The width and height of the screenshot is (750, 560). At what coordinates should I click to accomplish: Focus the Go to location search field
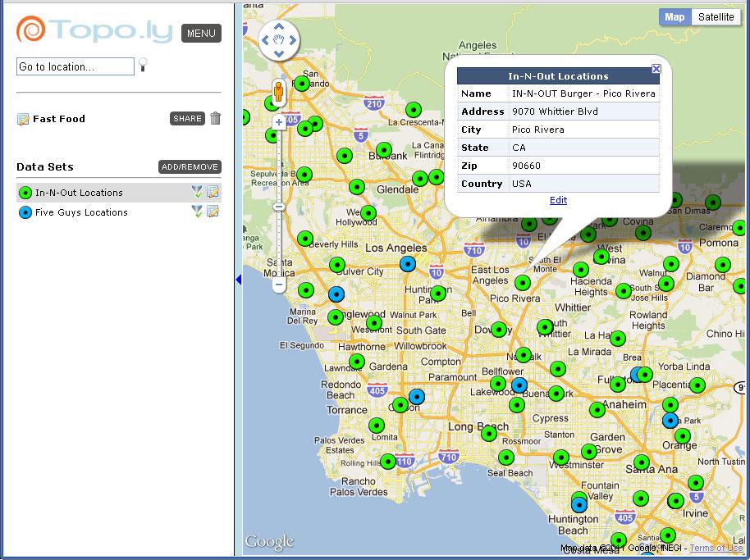coord(75,66)
